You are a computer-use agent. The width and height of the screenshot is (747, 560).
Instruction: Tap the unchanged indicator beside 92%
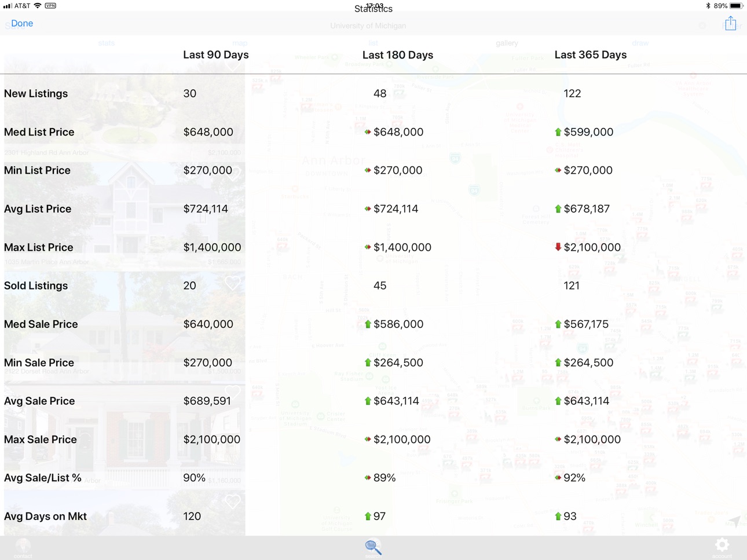(x=558, y=478)
